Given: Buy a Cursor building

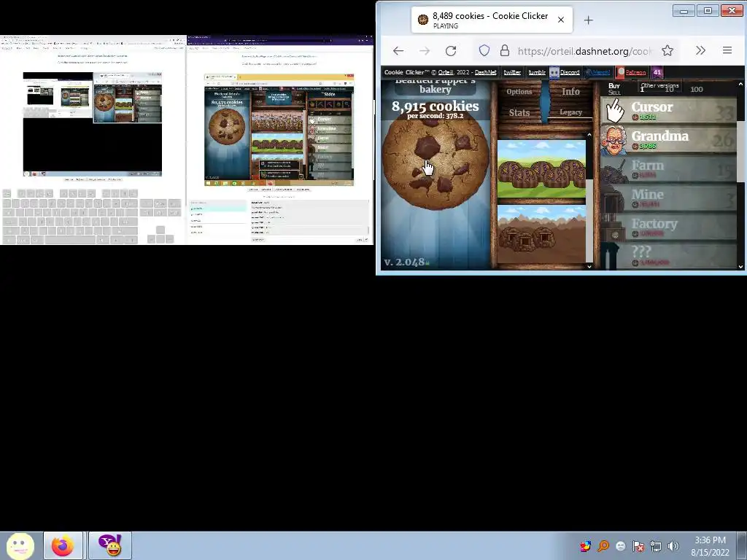Looking at the screenshot, I should click(668, 111).
